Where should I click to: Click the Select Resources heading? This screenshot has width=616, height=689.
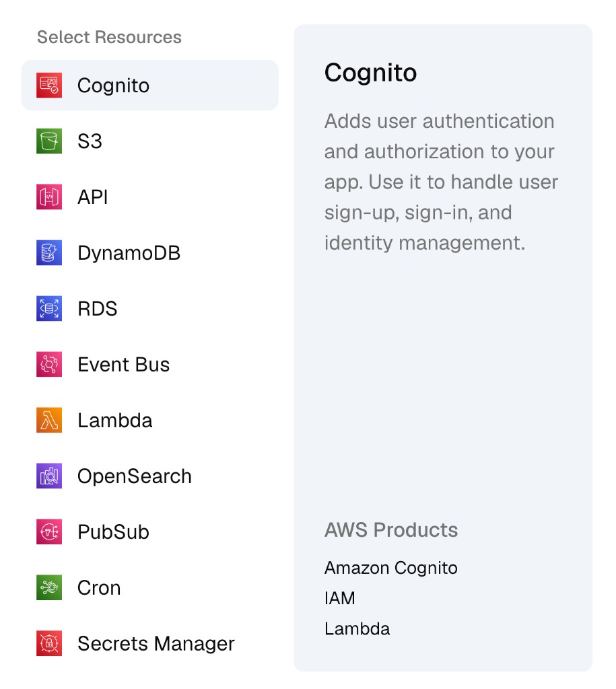tap(109, 38)
